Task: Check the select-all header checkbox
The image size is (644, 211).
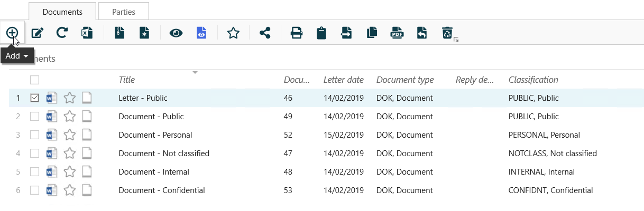Action: pyautogui.click(x=35, y=80)
